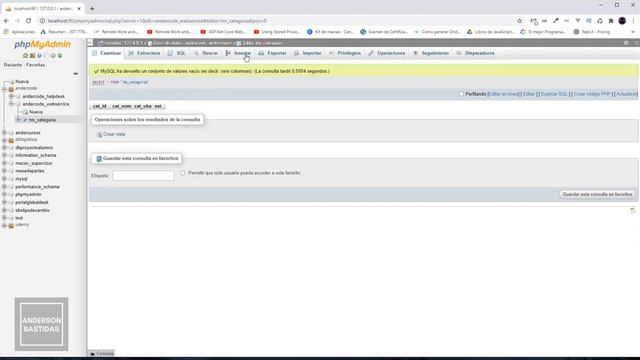
Task: Open the Chrome profile avatar
Action: 622,21
